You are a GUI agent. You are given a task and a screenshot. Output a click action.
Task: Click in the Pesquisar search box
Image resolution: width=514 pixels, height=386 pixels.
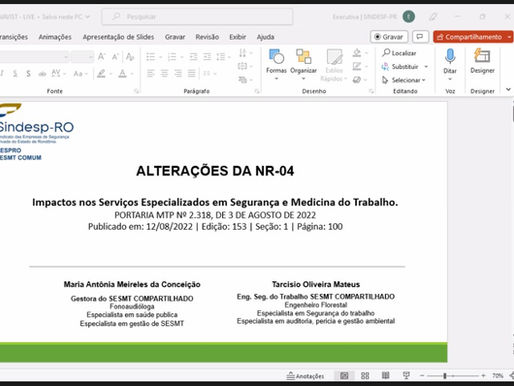point(197,16)
